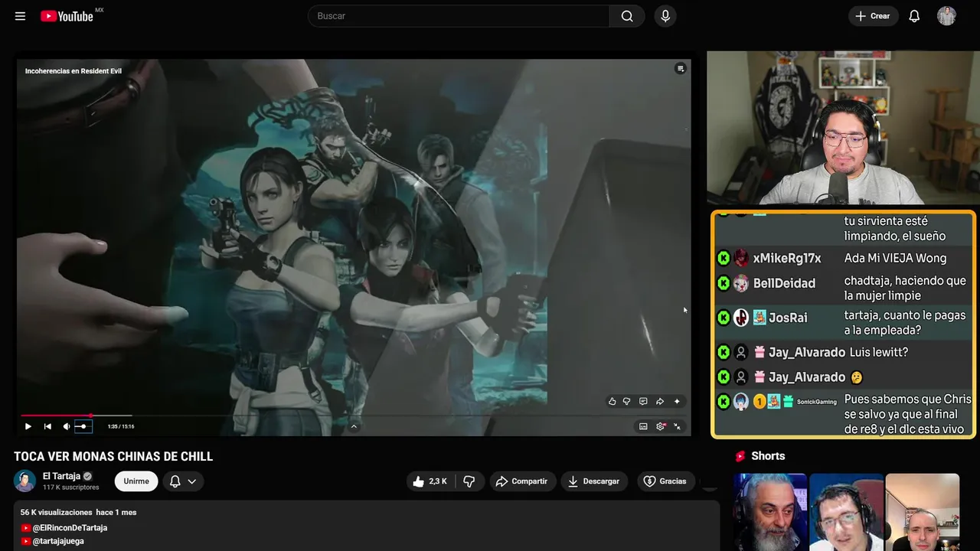980x551 pixels.
Task: Skip to previous video in the player
Action: [x=47, y=426]
